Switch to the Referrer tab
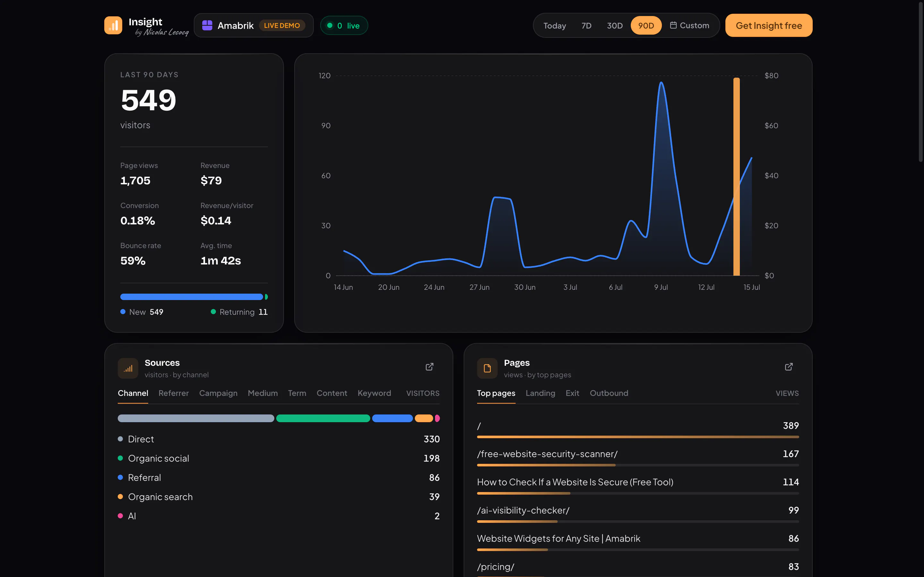This screenshot has width=924, height=577. click(x=174, y=393)
